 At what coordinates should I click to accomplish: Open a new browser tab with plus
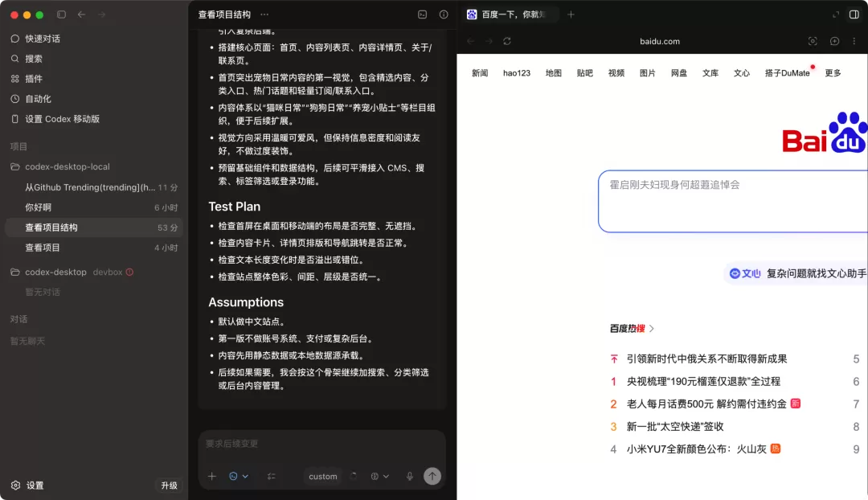click(571, 14)
